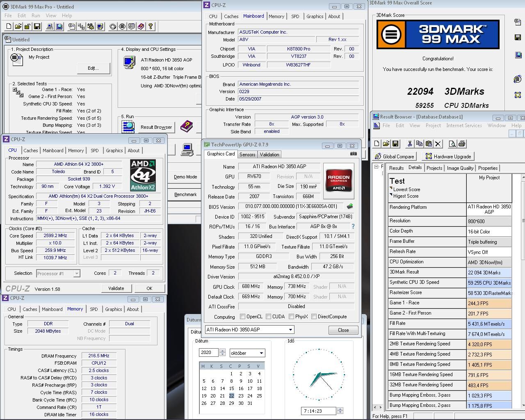This screenshot has height=420, width=525.
Task: Collapse the tree node in Result Browser
Action: click(x=376, y=167)
